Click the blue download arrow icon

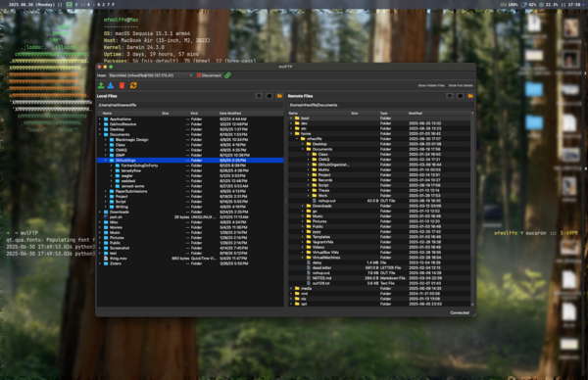(111, 85)
